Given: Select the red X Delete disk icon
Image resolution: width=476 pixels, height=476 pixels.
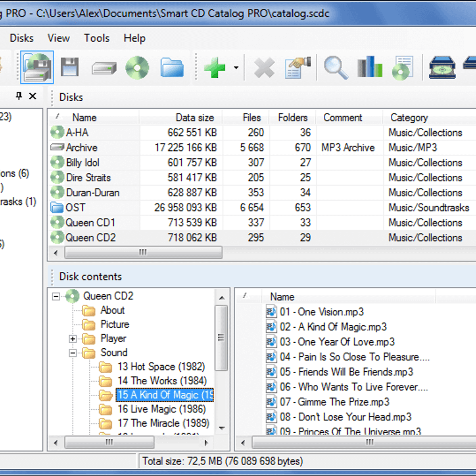Looking at the screenshot, I should 264,67.
